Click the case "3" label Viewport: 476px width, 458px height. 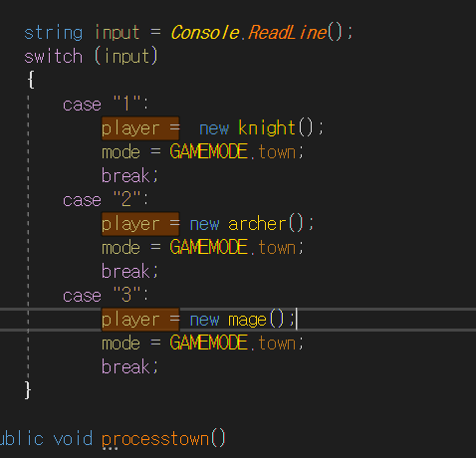pos(106,296)
